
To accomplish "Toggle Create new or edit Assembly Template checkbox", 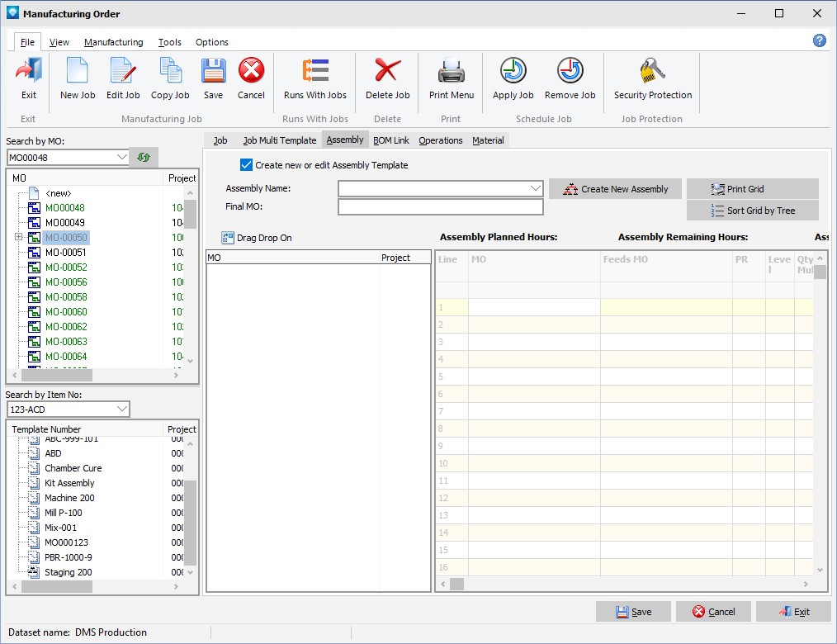I will pos(246,165).
